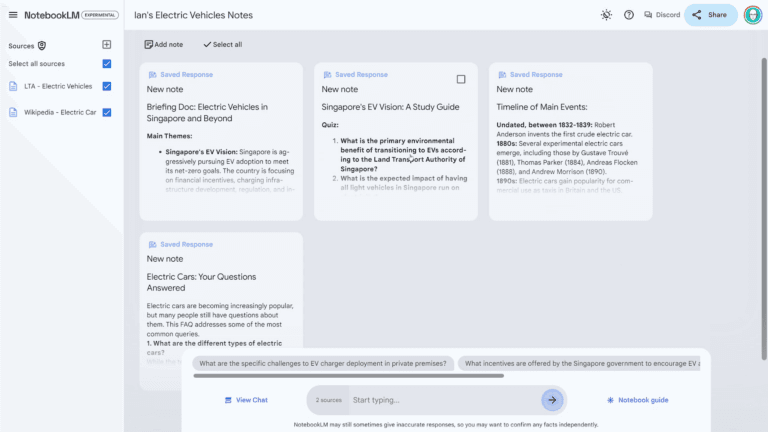Screen dimensions: 768x432
Task: Open the hamburger main menu
Action: (13, 15)
